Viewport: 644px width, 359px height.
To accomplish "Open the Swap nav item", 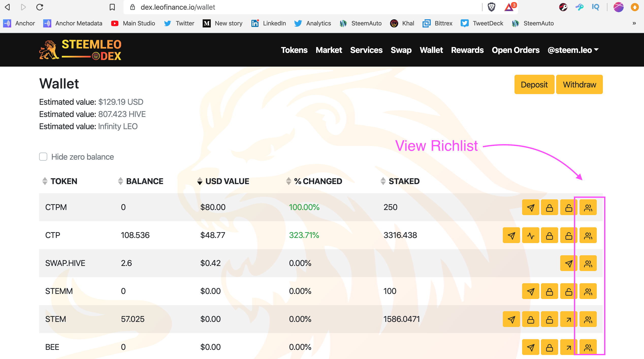I will (x=401, y=50).
